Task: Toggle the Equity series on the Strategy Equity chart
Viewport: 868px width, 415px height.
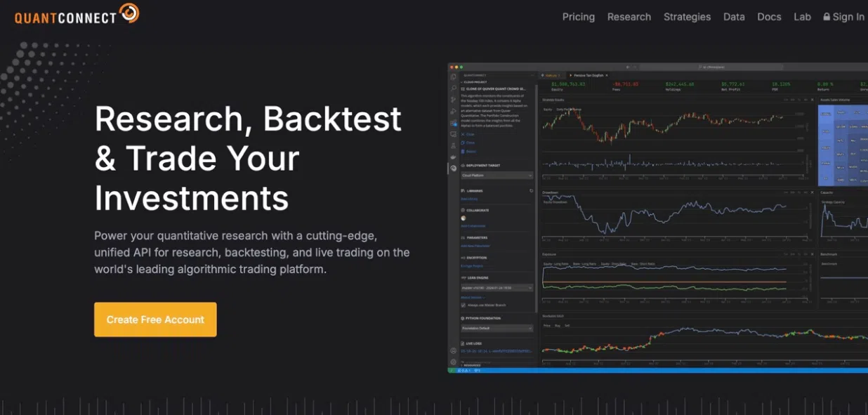Action: tap(546, 109)
